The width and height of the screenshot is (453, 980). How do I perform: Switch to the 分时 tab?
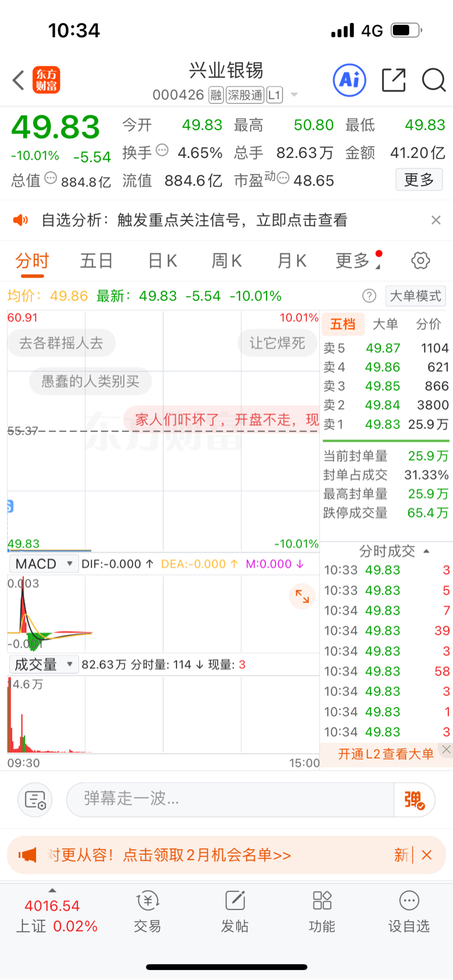[x=32, y=260]
